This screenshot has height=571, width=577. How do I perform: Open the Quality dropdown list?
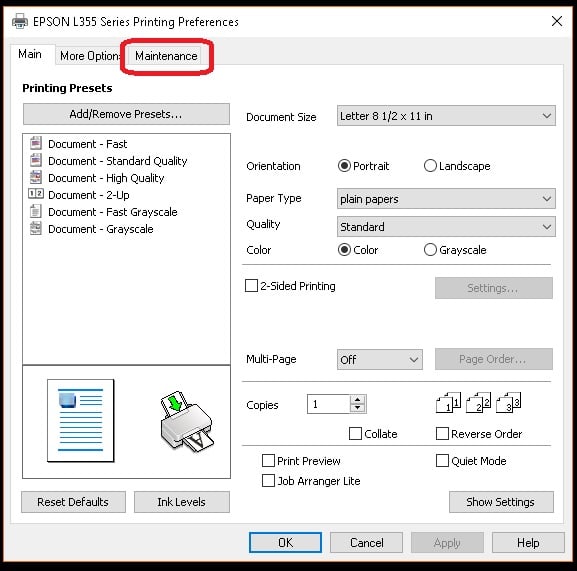click(446, 227)
